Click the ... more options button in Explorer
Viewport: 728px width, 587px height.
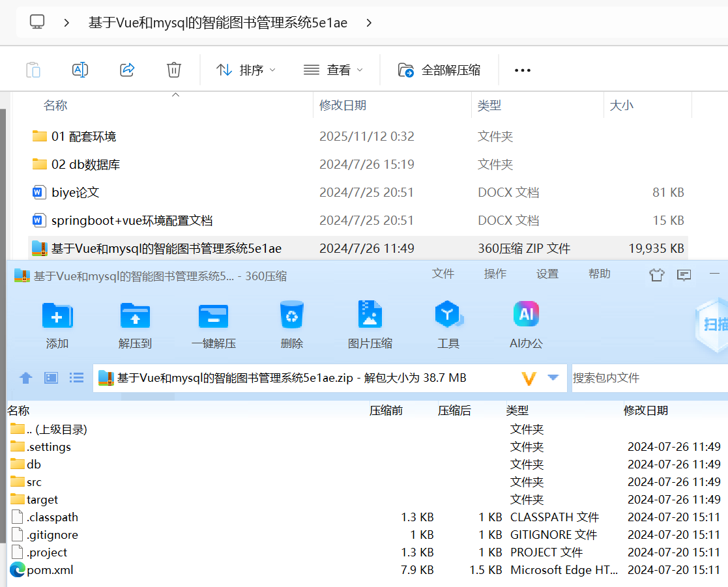pyautogui.click(x=521, y=70)
